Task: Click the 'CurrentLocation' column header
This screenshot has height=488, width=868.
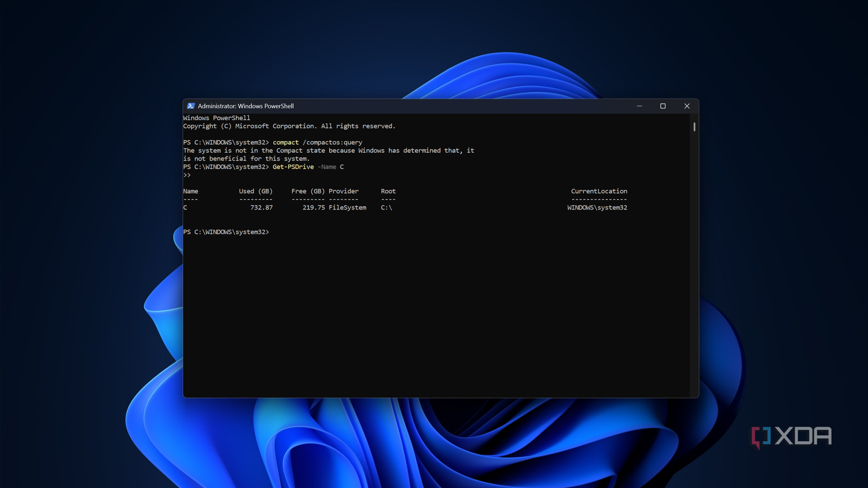Action: [599, 191]
